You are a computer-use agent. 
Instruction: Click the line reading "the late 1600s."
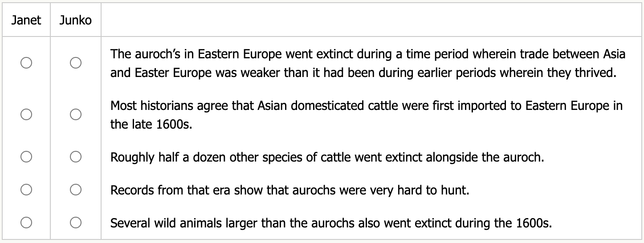point(151,124)
